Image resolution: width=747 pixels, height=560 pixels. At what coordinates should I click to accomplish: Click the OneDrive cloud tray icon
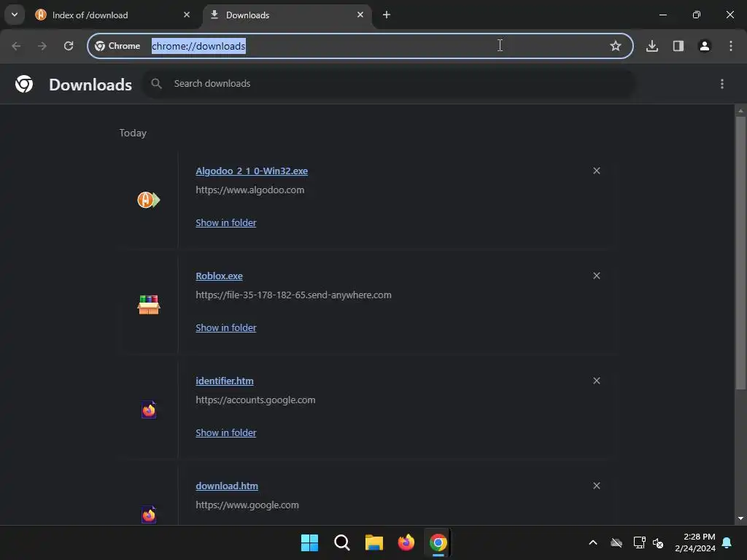coord(616,542)
